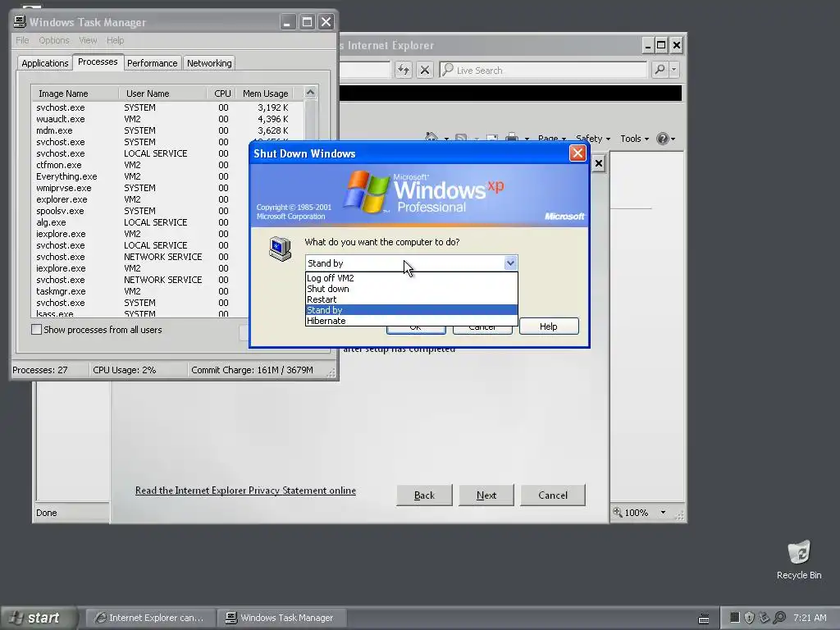This screenshot has width=840, height=630.
Task: Open the zoom level dropdown arrow beside 100%
Action: 663,512
